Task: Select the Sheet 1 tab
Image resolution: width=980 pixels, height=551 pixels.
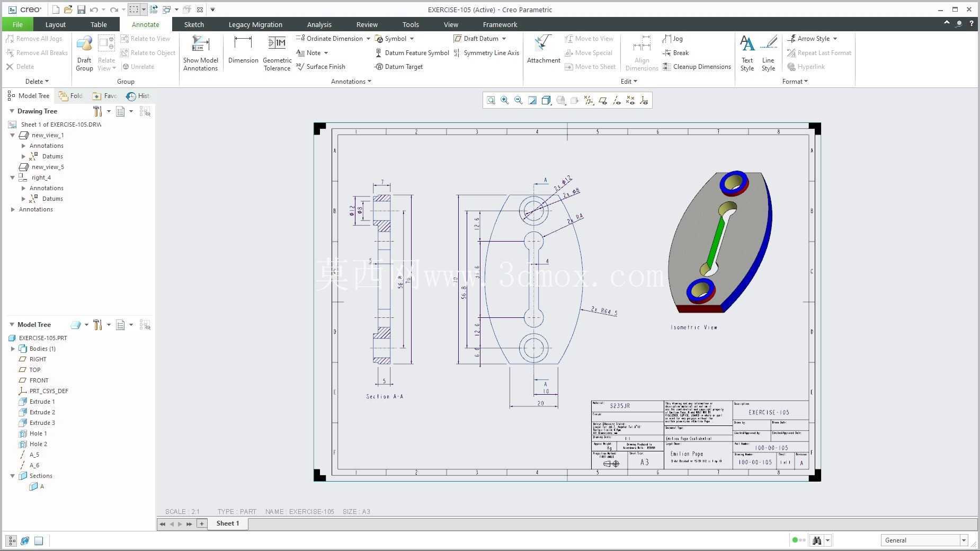Action: [228, 523]
